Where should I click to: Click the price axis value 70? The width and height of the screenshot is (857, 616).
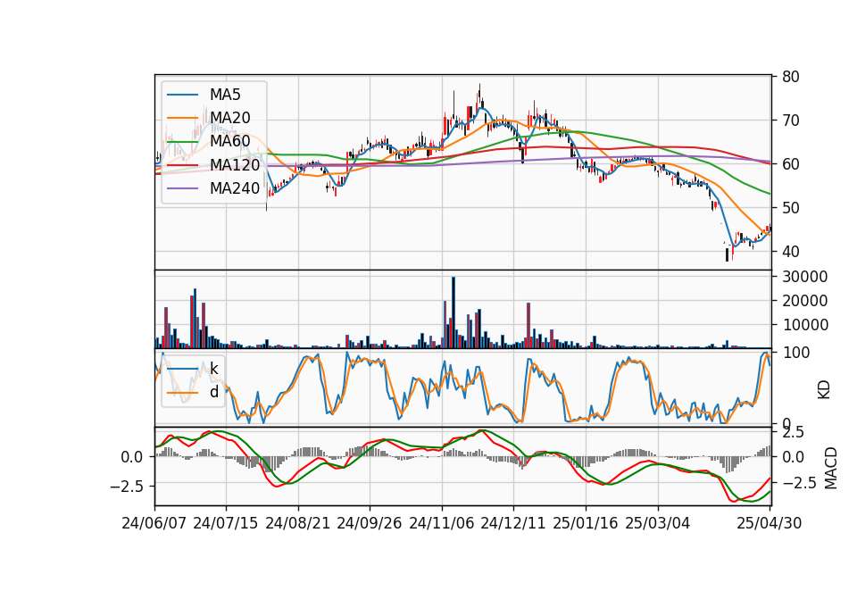791,121
